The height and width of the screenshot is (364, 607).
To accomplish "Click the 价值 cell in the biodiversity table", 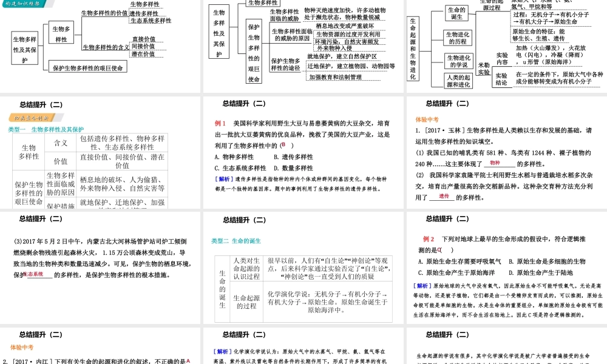I will point(61,161).
